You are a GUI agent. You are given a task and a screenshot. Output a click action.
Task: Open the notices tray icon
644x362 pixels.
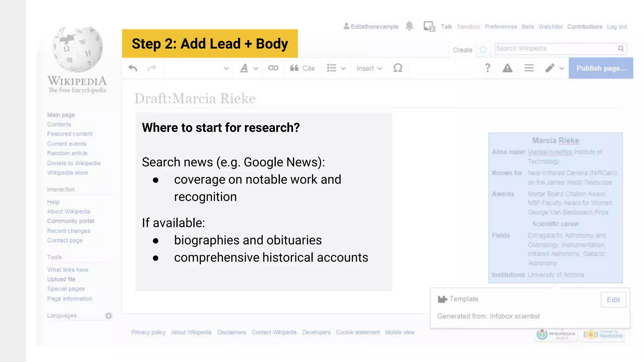click(429, 26)
